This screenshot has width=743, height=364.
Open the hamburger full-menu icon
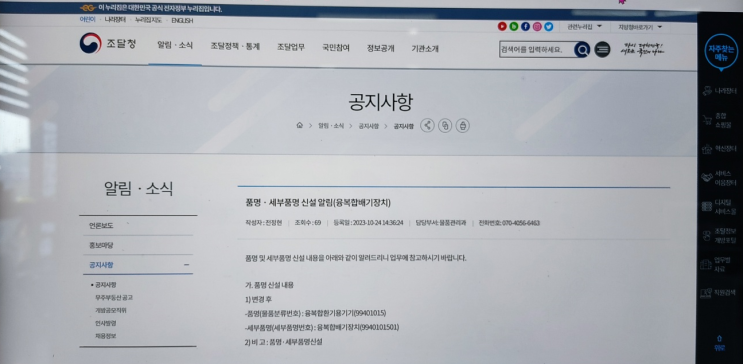pos(602,49)
